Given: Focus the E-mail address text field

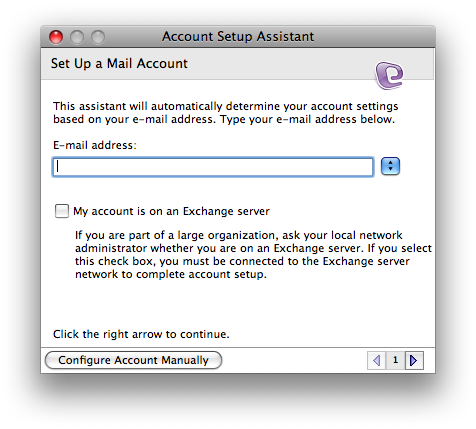Looking at the screenshot, I should [213, 167].
